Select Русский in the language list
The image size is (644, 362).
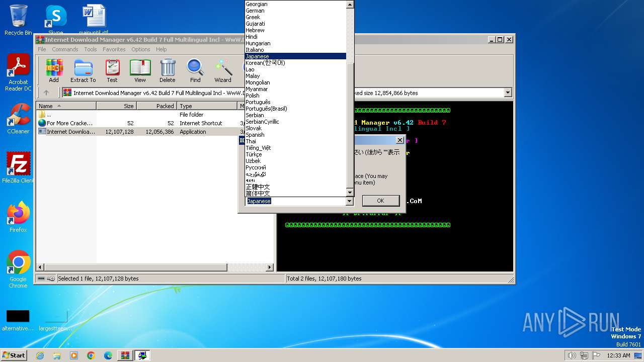pyautogui.click(x=295, y=167)
